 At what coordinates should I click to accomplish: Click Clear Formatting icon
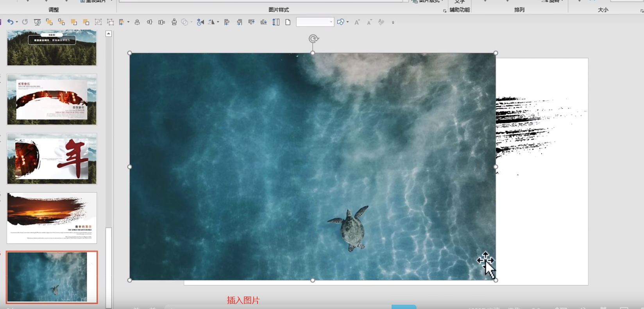tap(381, 22)
